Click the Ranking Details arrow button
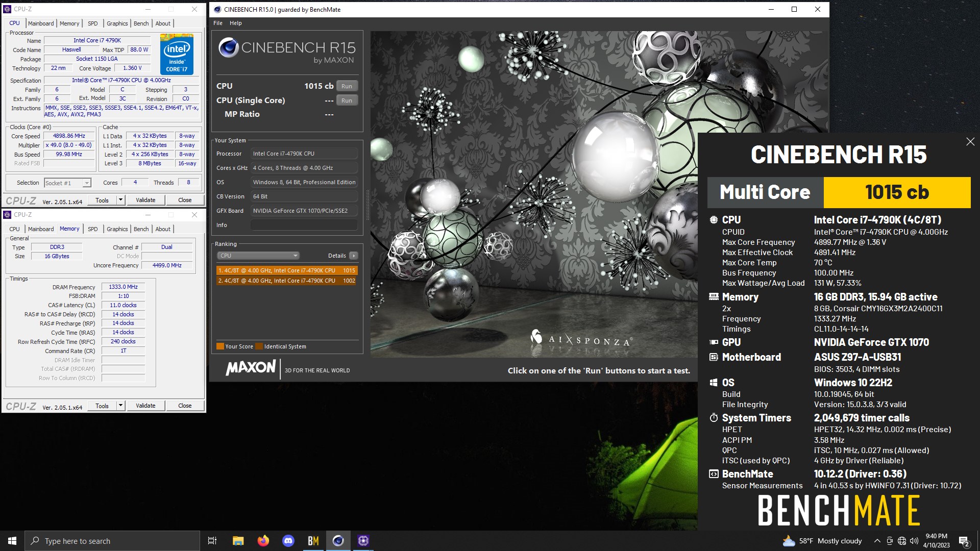980x551 pixels. pyautogui.click(x=354, y=256)
